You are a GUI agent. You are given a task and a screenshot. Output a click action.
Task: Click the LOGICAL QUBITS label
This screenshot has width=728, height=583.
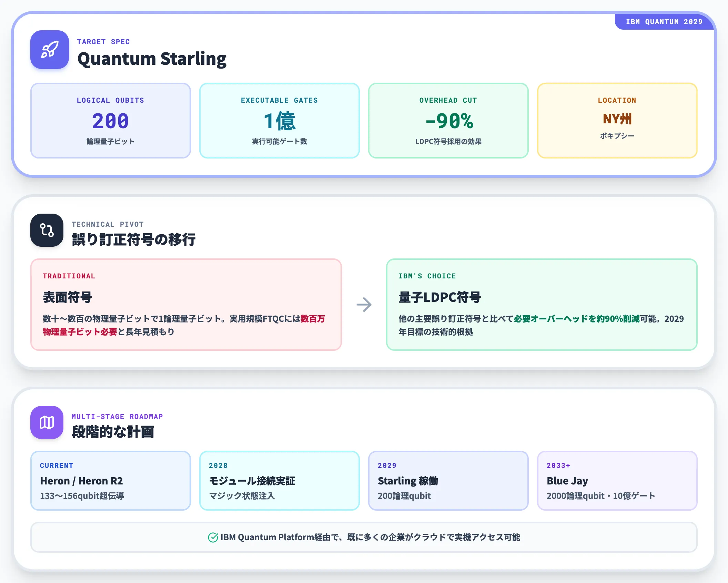[111, 100]
